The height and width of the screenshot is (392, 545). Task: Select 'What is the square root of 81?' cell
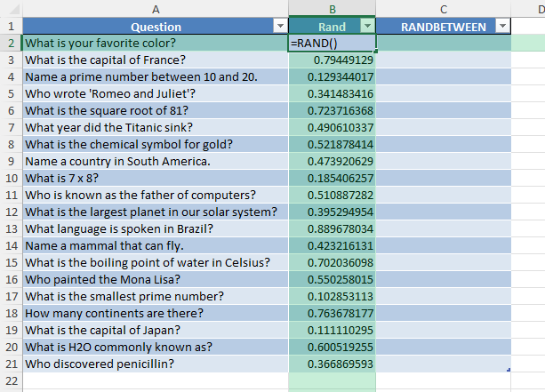pos(156,110)
